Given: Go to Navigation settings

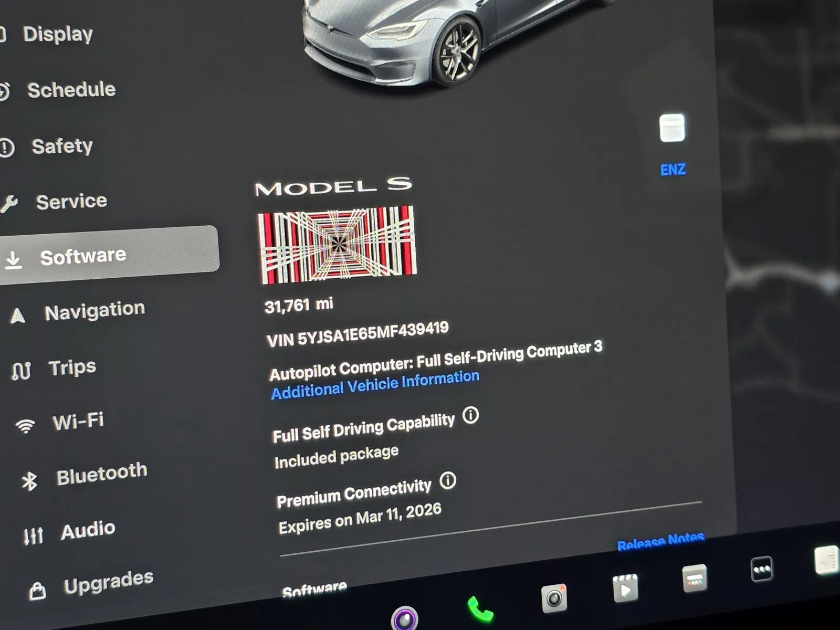Looking at the screenshot, I should click(x=96, y=309).
